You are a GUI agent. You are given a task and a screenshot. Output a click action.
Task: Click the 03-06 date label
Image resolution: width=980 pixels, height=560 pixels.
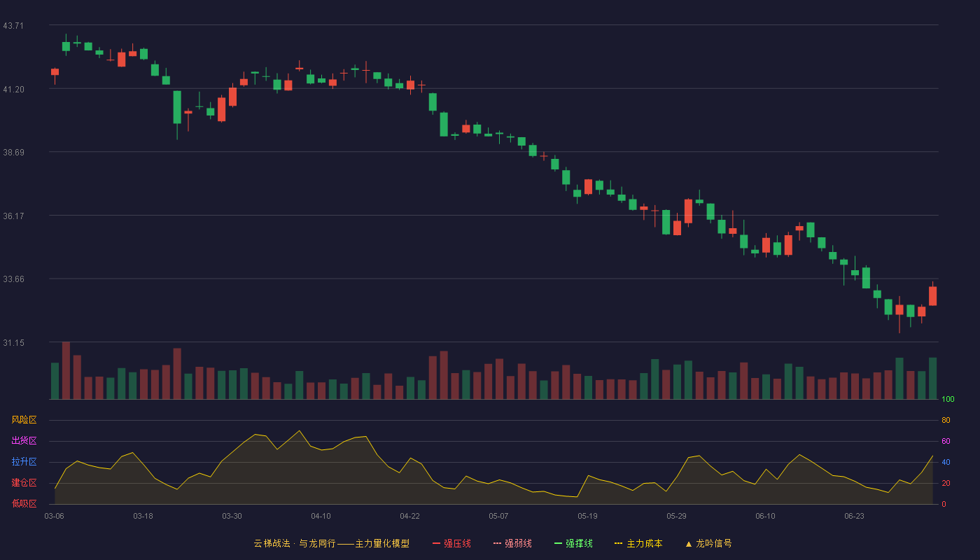coord(54,516)
